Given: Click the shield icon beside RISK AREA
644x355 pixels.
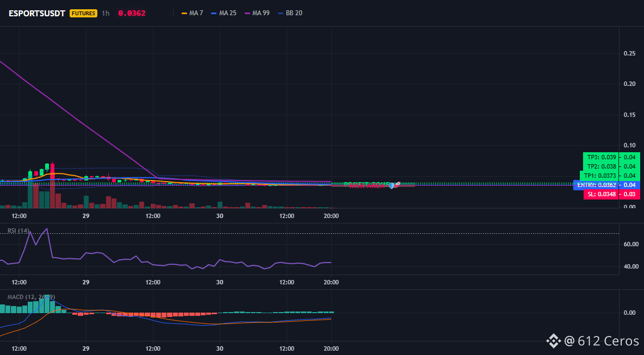Looking at the screenshot, I should [392, 186].
